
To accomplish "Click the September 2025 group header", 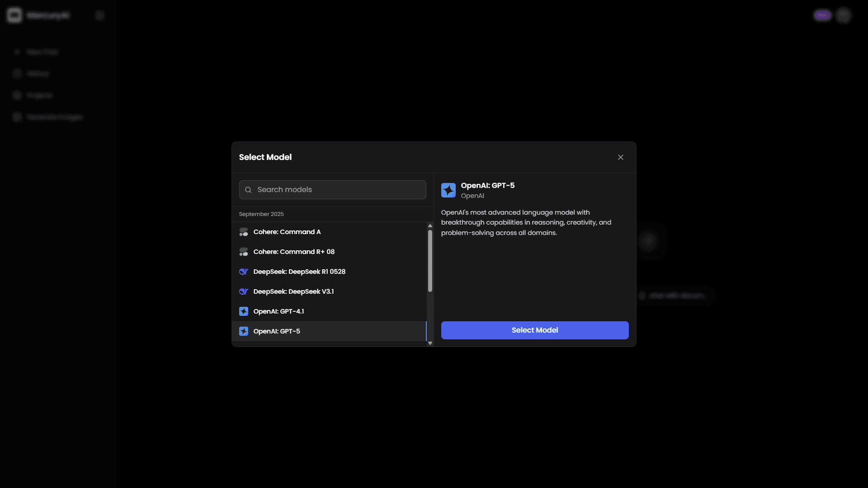I will coord(261,214).
